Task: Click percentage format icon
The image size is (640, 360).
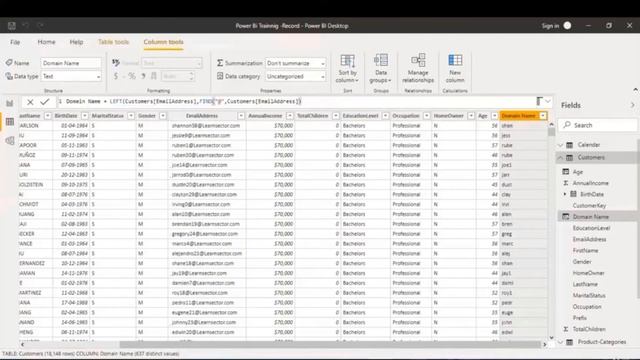Action: [131, 76]
